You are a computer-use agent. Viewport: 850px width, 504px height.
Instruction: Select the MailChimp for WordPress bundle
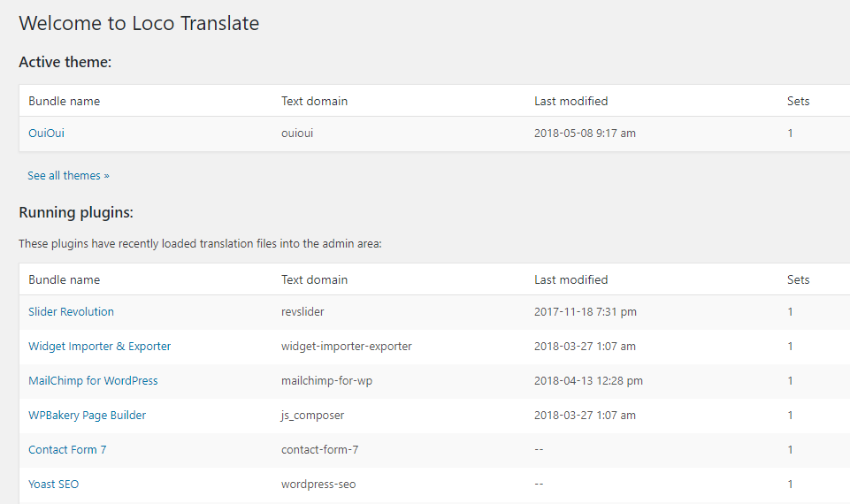pyautogui.click(x=93, y=381)
